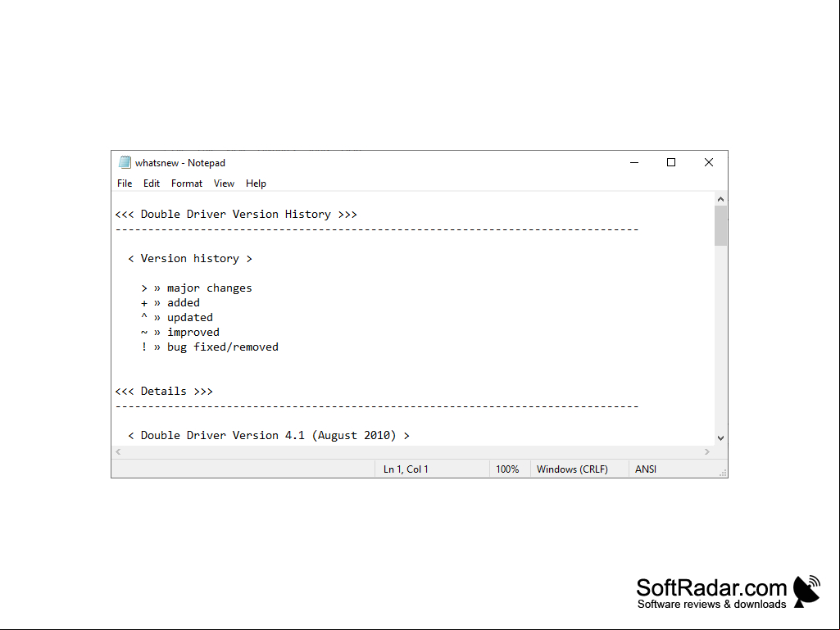Image resolution: width=840 pixels, height=630 pixels.
Task: Open the File menu
Action: (125, 184)
